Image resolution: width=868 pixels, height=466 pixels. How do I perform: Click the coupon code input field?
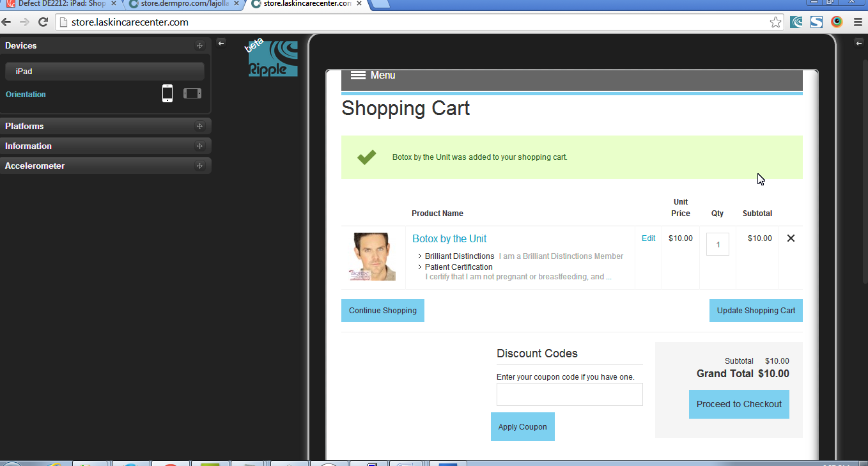coord(570,394)
